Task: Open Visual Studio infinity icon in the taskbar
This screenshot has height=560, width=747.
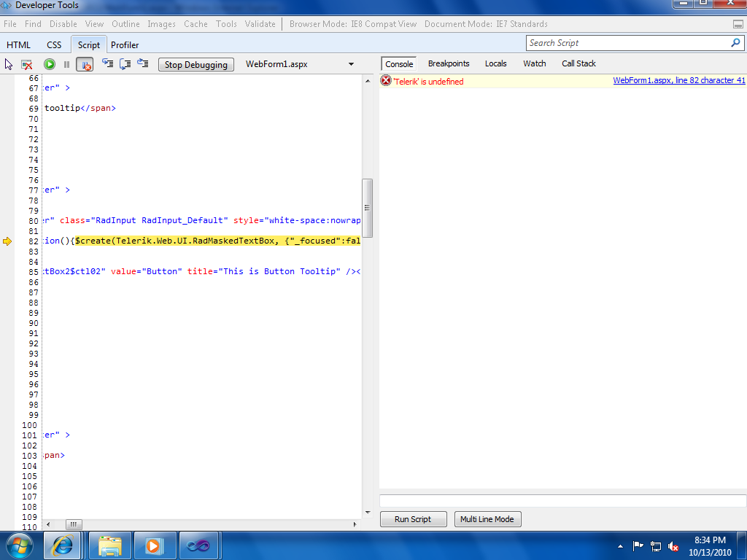Action: pos(198,545)
